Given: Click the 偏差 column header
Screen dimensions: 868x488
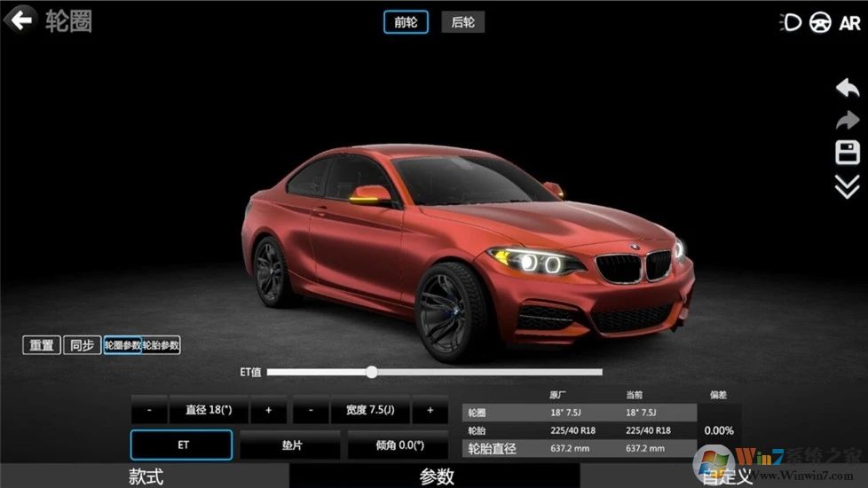Looking at the screenshot, I should [x=718, y=395].
